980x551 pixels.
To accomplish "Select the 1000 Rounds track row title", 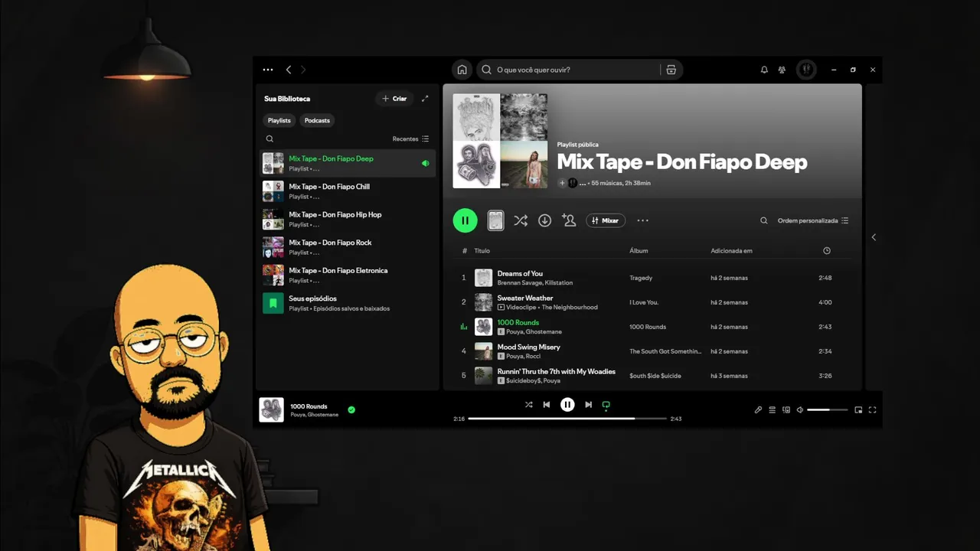I will pyautogui.click(x=518, y=322).
